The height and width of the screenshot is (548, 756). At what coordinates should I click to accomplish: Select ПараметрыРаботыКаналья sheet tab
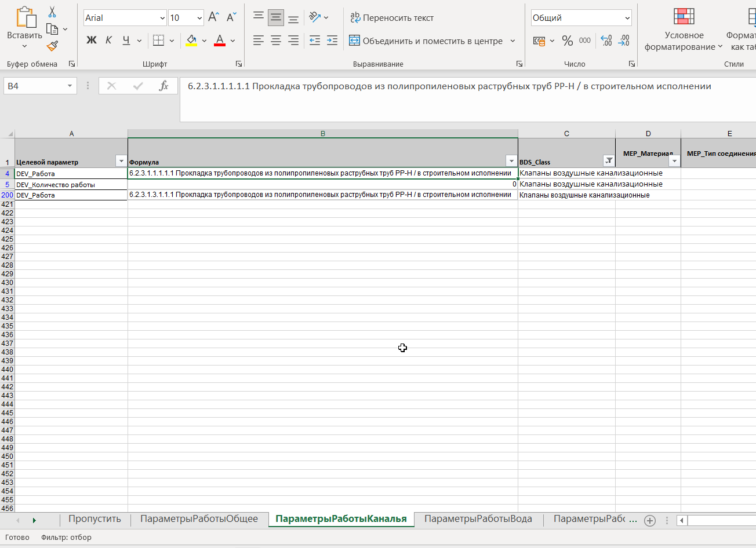[x=341, y=519]
